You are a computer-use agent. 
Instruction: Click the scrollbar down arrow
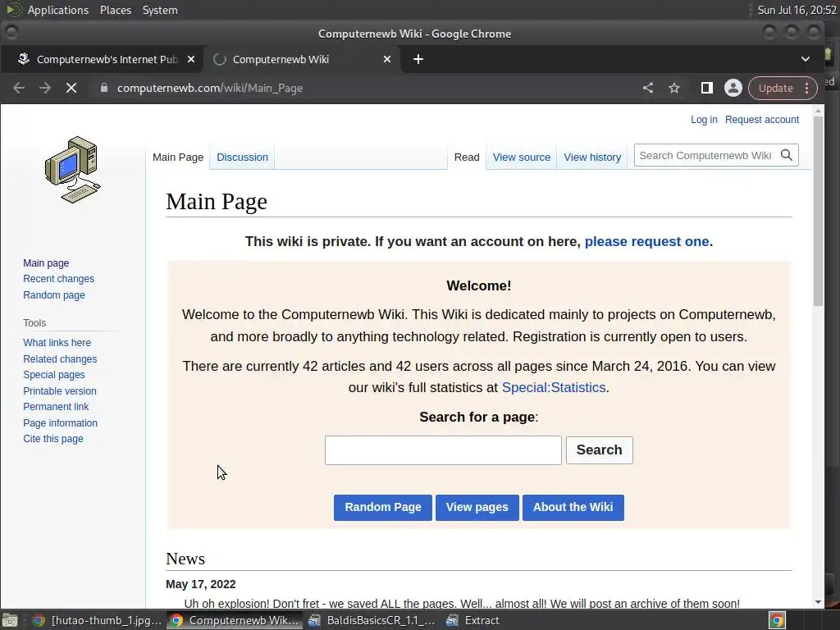[x=818, y=602]
